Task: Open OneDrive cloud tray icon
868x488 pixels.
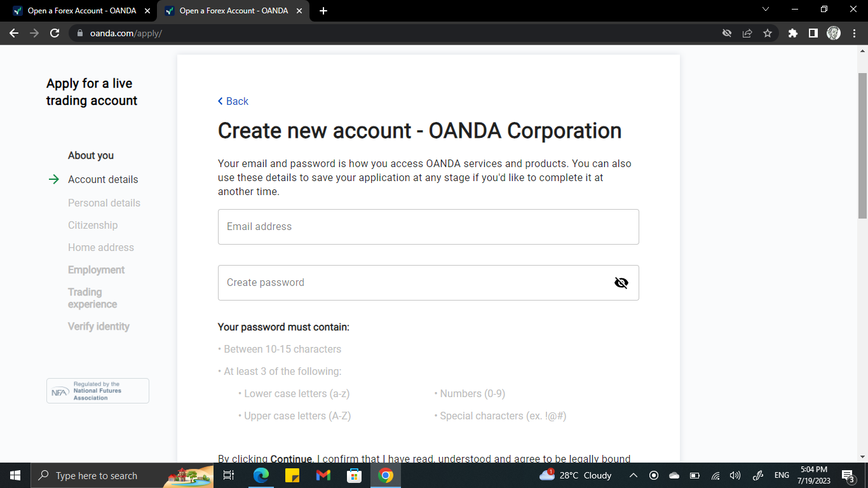Action: coord(674,475)
